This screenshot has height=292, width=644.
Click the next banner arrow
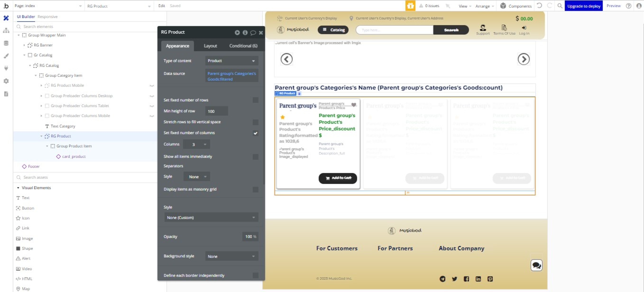click(x=524, y=59)
